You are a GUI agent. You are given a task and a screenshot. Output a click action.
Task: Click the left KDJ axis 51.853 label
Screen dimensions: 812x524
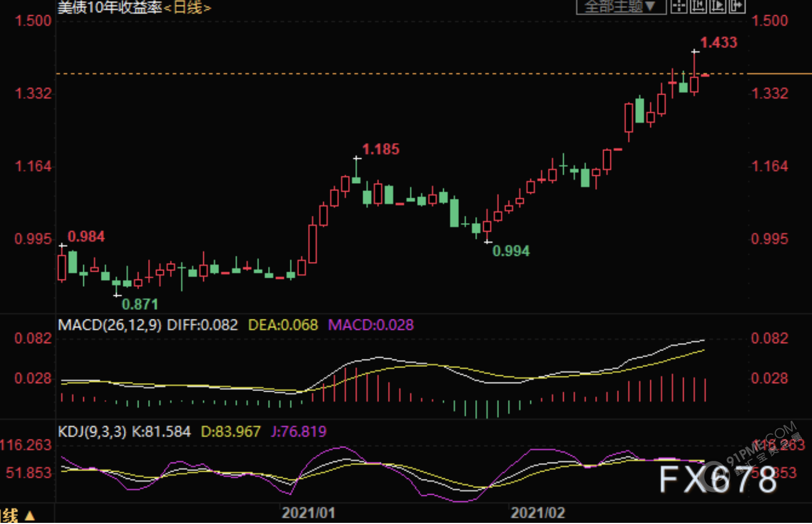[29, 473]
